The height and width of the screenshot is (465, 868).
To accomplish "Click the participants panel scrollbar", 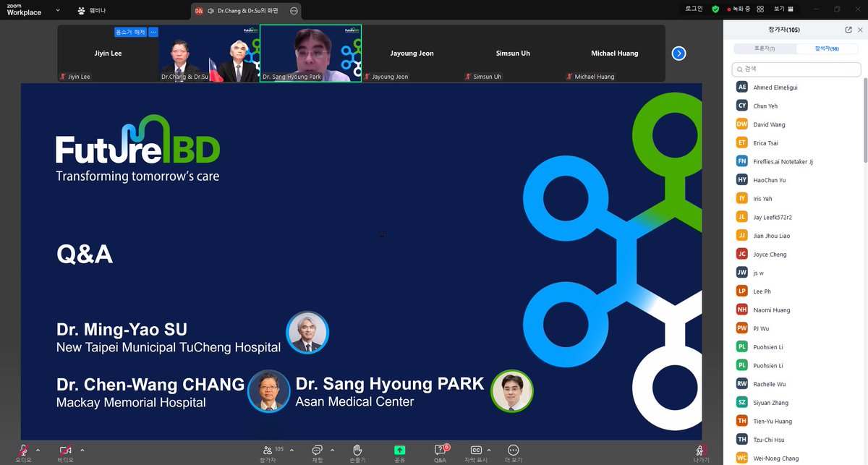I will (x=864, y=119).
